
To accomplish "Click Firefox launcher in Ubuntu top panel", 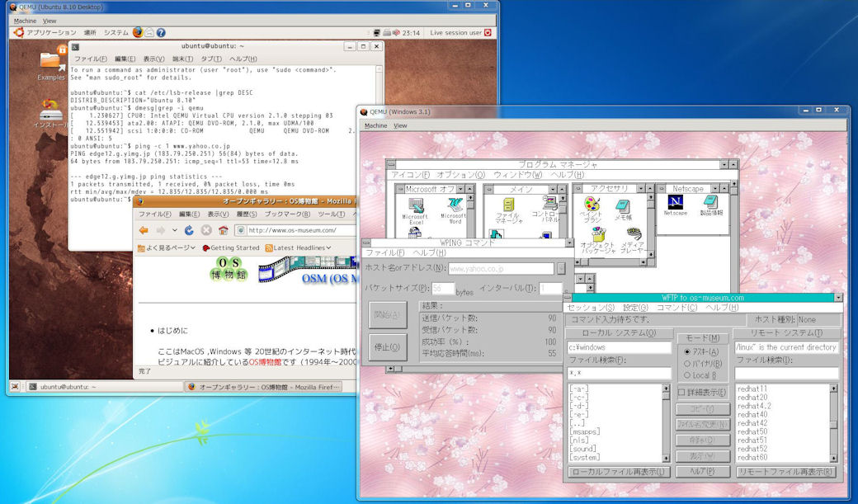I will (138, 32).
